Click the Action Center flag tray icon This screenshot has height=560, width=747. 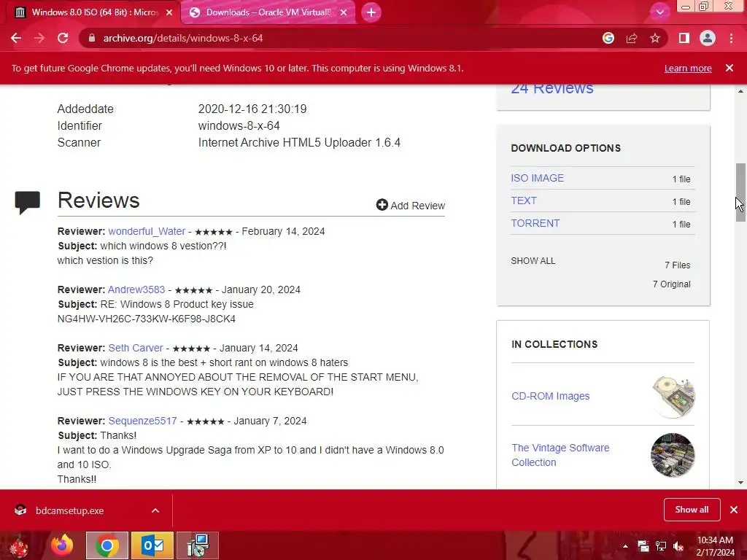(643, 546)
